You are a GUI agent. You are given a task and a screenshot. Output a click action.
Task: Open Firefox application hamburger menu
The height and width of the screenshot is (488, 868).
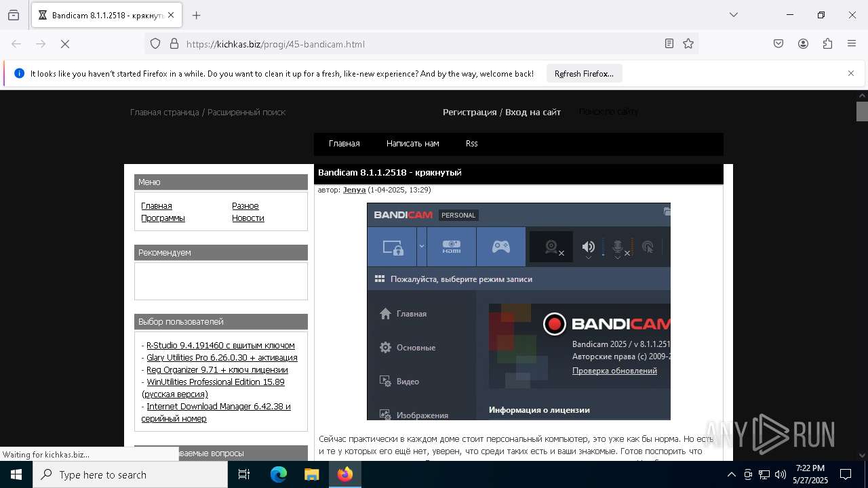pyautogui.click(x=852, y=44)
